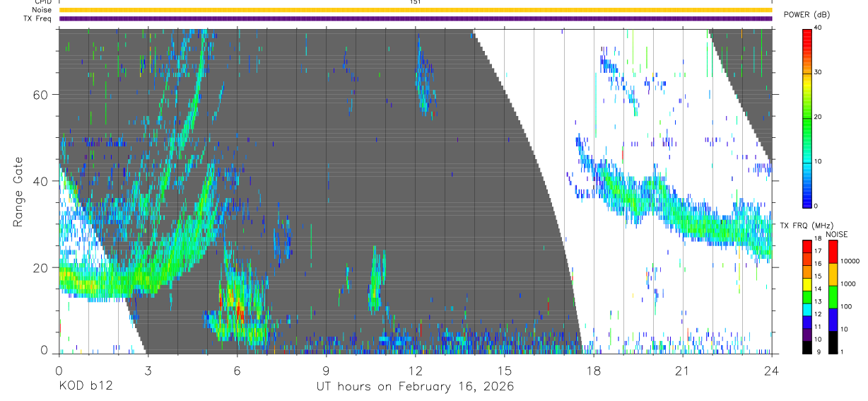Click the 60 tick on the Range Gate axis
The image size is (868, 401).
tap(41, 95)
